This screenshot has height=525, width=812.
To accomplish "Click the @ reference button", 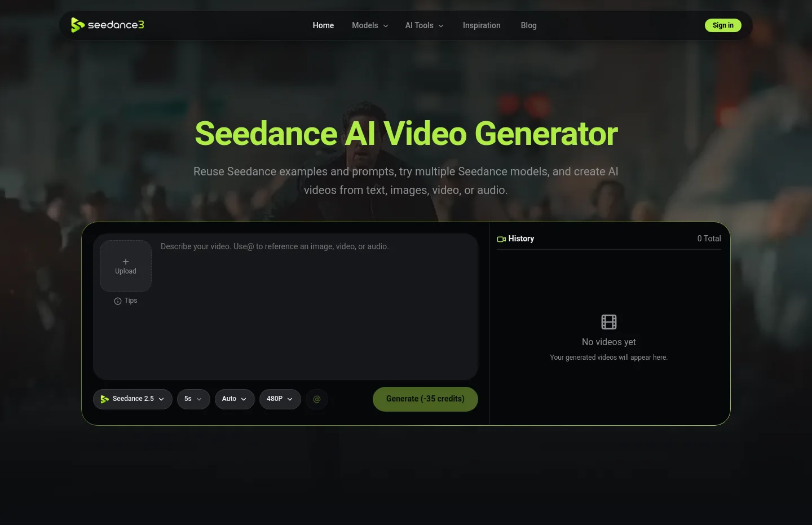I will coord(317,399).
